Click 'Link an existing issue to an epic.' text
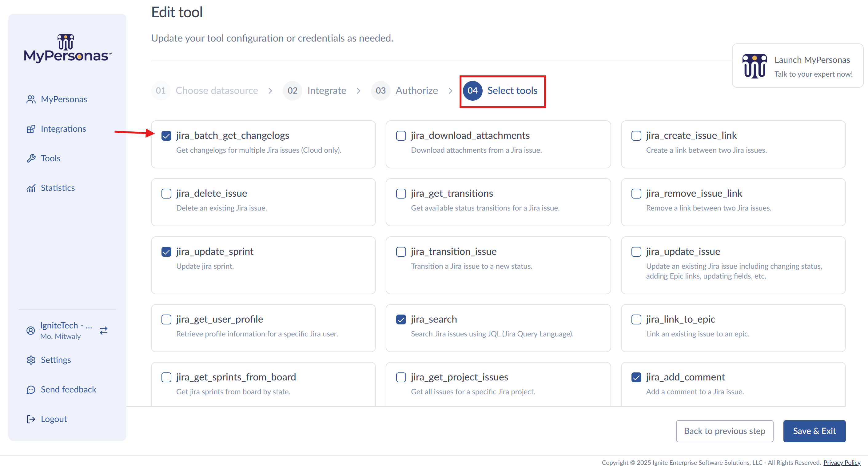The width and height of the screenshot is (868, 466). (698, 334)
